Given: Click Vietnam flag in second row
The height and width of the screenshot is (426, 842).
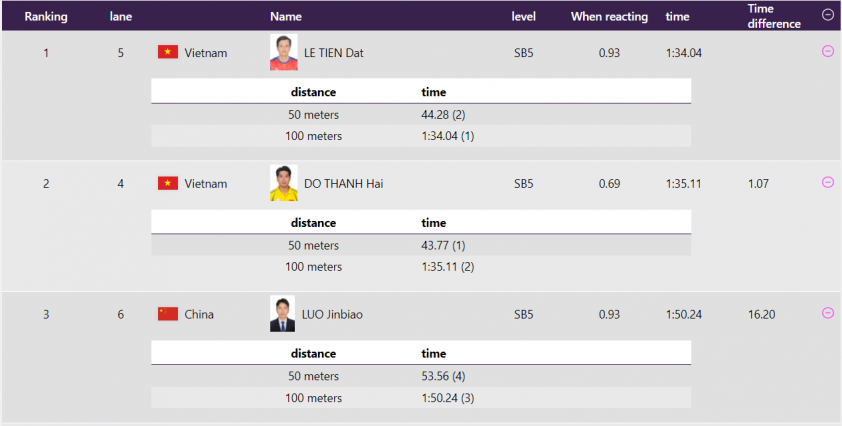Looking at the screenshot, I should tap(167, 183).
